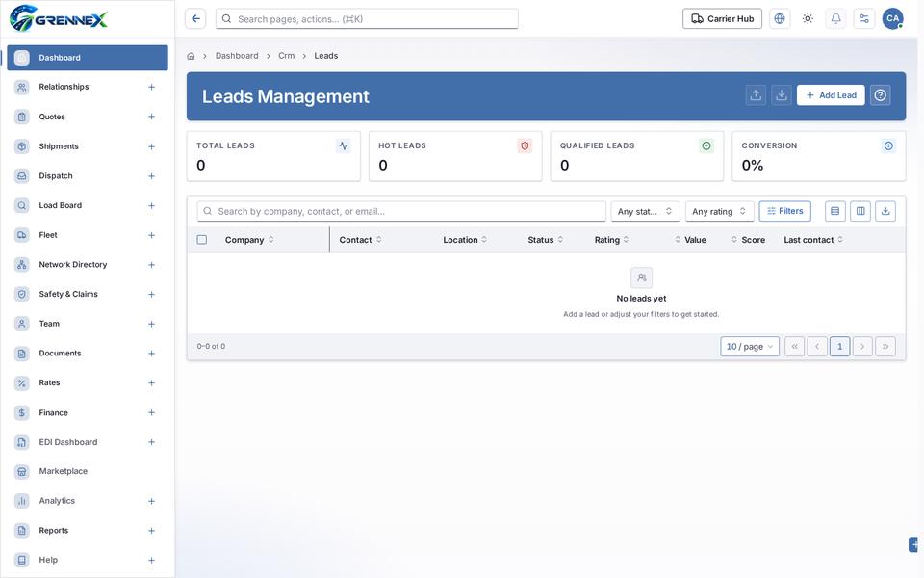
Task: Click the Total Leads activity icon
Action: (x=343, y=145)
